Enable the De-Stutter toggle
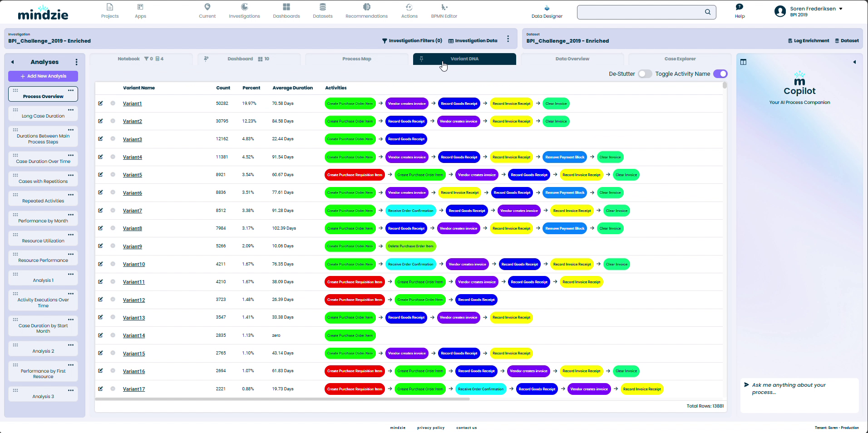Viewport: 868px width, 433px height. click(644, 74)
